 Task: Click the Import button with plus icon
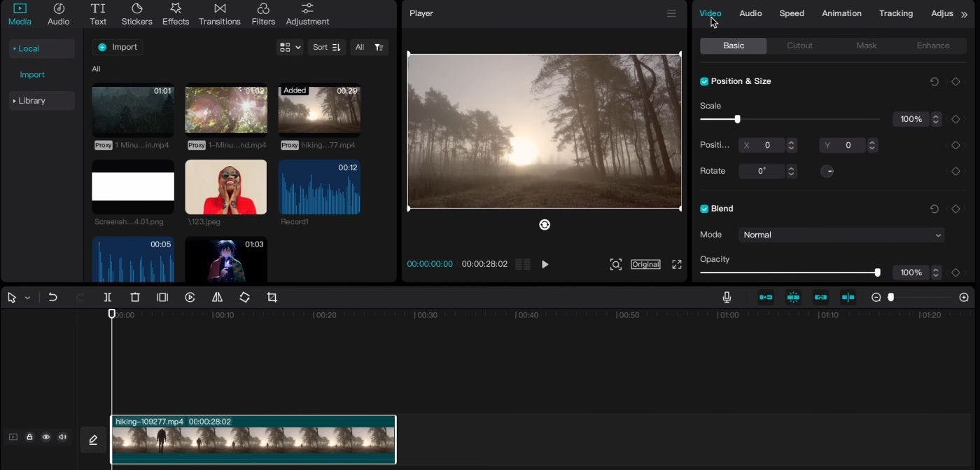click(x=118, y=47)
